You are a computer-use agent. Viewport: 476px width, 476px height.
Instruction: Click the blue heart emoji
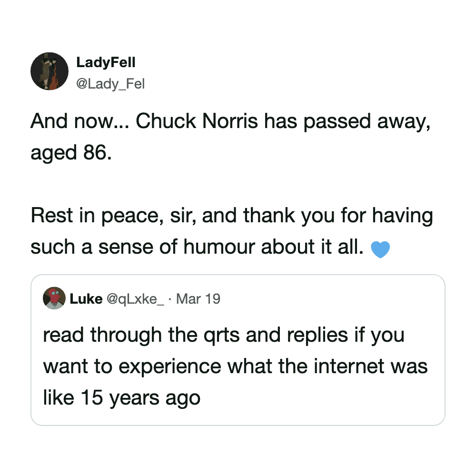pos(379,249)
